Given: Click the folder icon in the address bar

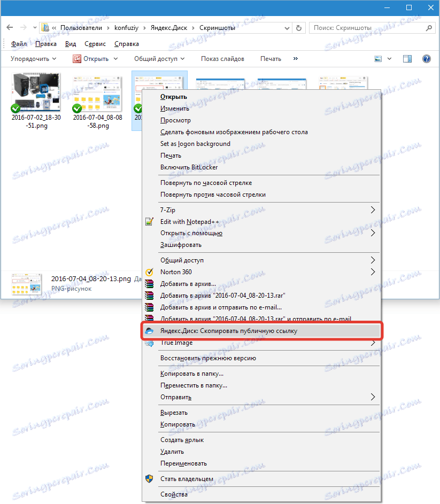Looking at the screenshot, I should [x=45, y=27].
